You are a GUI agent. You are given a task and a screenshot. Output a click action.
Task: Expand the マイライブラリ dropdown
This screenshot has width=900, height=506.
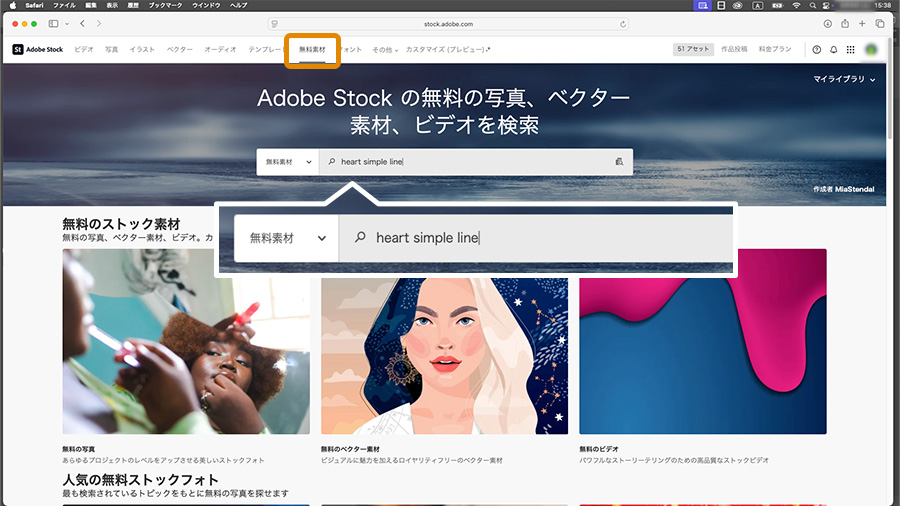coord(844,79)
